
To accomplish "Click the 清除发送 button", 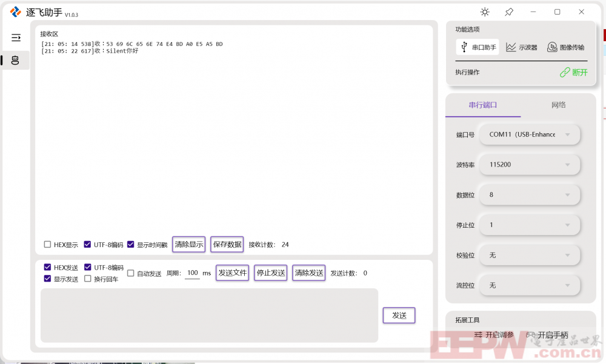I will [x=309, y=273].
